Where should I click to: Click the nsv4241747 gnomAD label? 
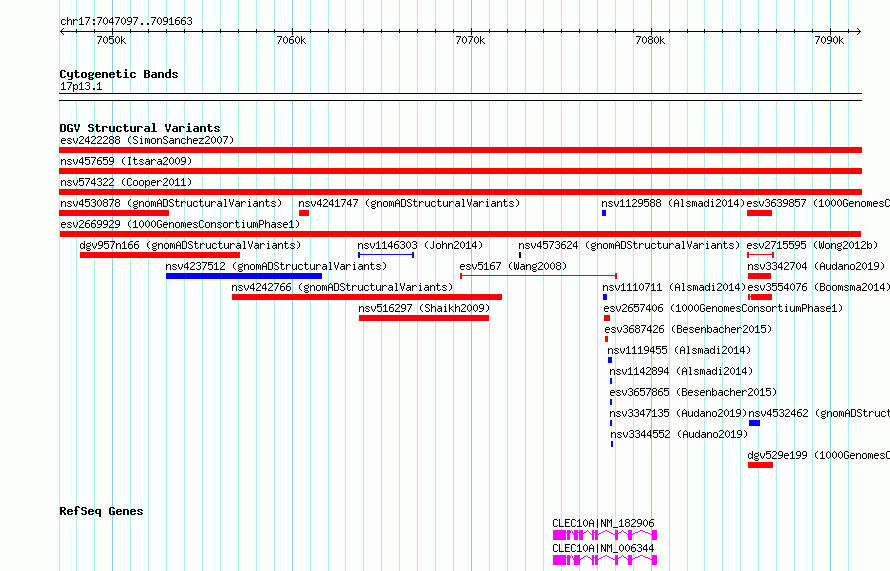tap(409, 203)
